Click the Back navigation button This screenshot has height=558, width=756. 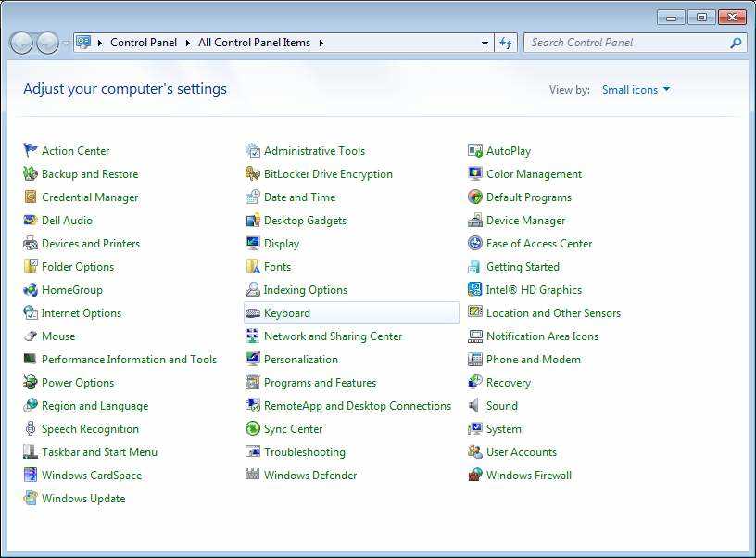(20, 42)
